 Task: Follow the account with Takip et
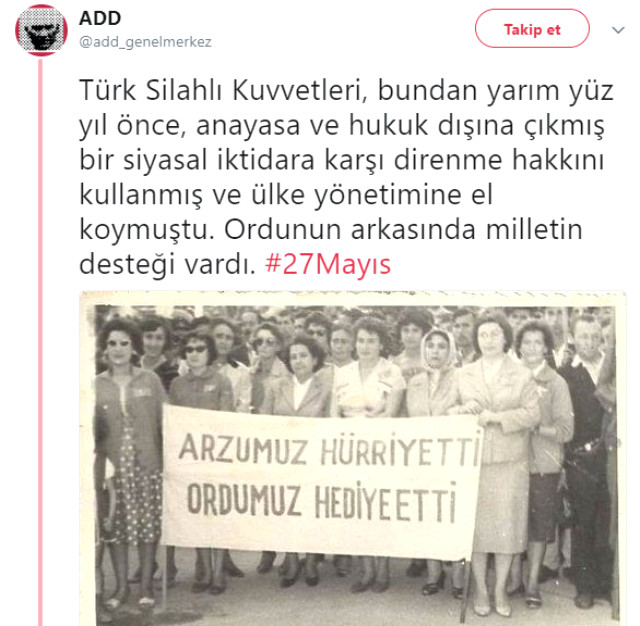point(532,29)
